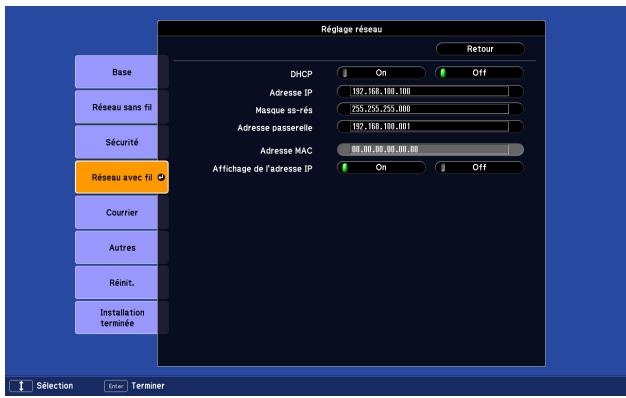Open the Réinit. tab
This screenshot has width=626, height=398.
pyautogui.click(x=121, y=283)
